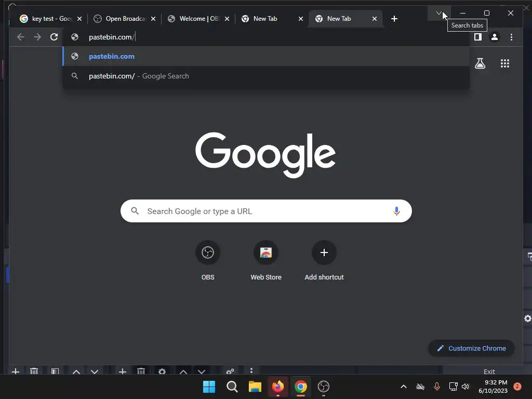The image size is (532, 399).
Task: Open the Search tabs dropdown
Action: (x=438, y=13)
